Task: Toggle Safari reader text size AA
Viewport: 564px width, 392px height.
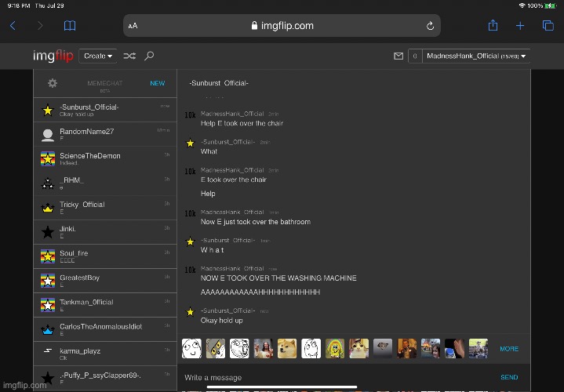Action: (133, 26)
